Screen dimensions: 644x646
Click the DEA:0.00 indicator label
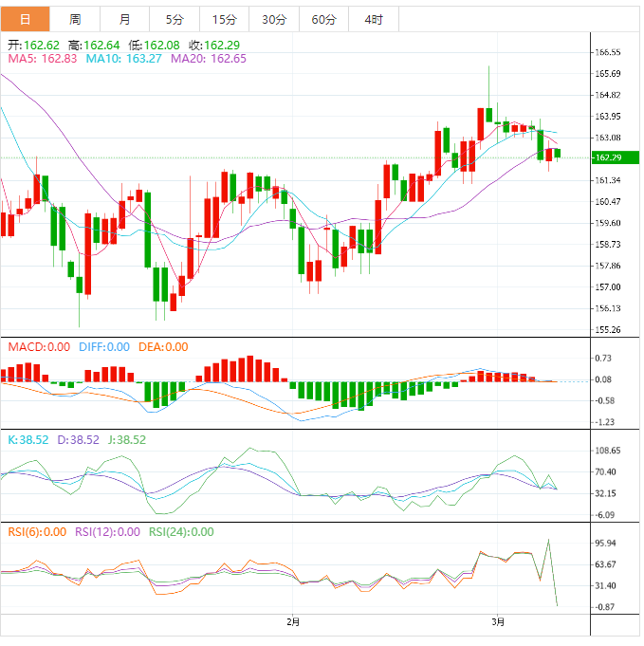[x=163, y=347]
